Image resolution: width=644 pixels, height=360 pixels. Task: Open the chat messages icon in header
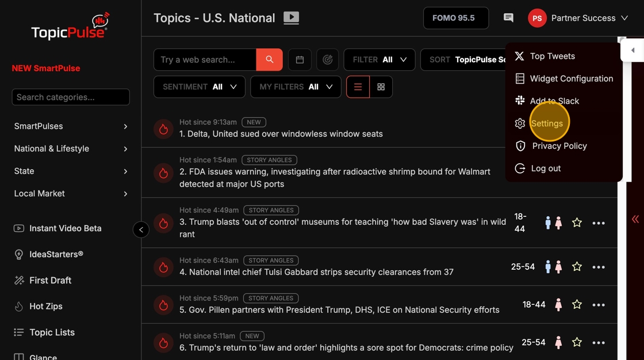coord(508,18)
